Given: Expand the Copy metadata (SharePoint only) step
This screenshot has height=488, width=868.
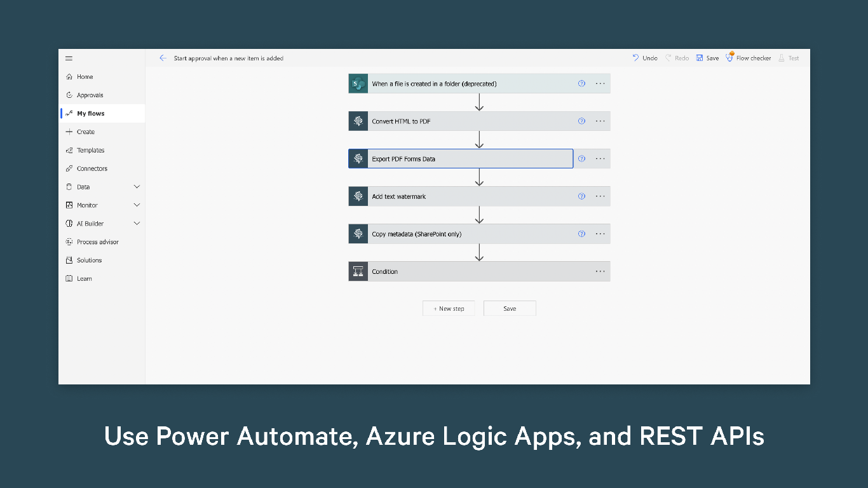Looking at the screenshot, I should tap(470, 234).
